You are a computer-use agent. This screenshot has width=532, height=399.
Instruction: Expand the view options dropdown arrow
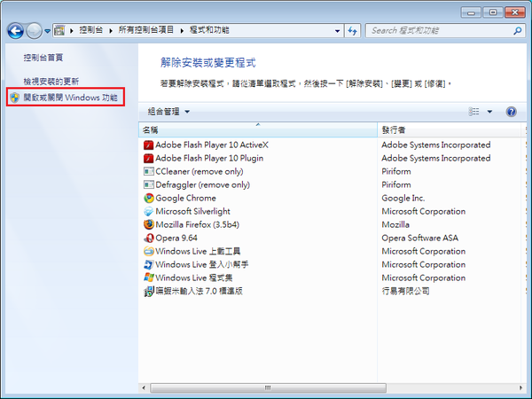[489, 112]
